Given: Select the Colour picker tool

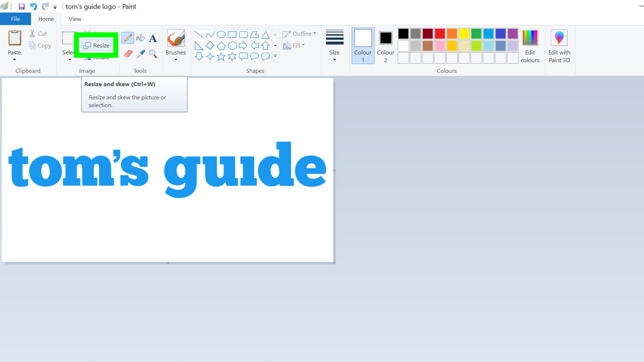Looking at the screenshot, I should click(141, 54).
